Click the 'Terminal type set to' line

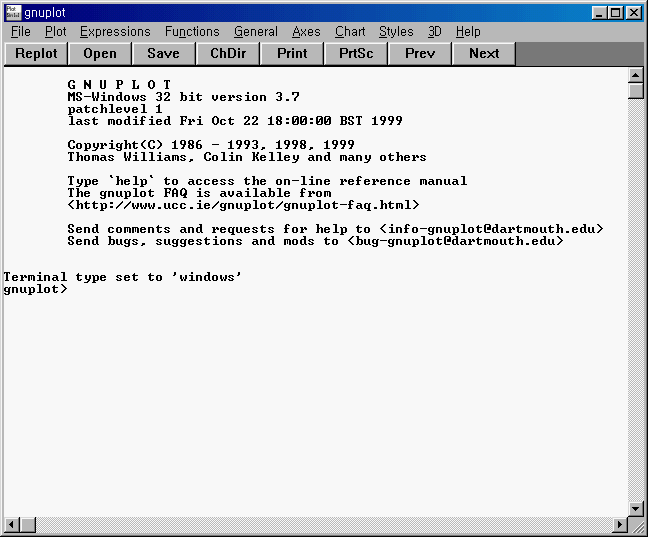(x=122, y=277)
